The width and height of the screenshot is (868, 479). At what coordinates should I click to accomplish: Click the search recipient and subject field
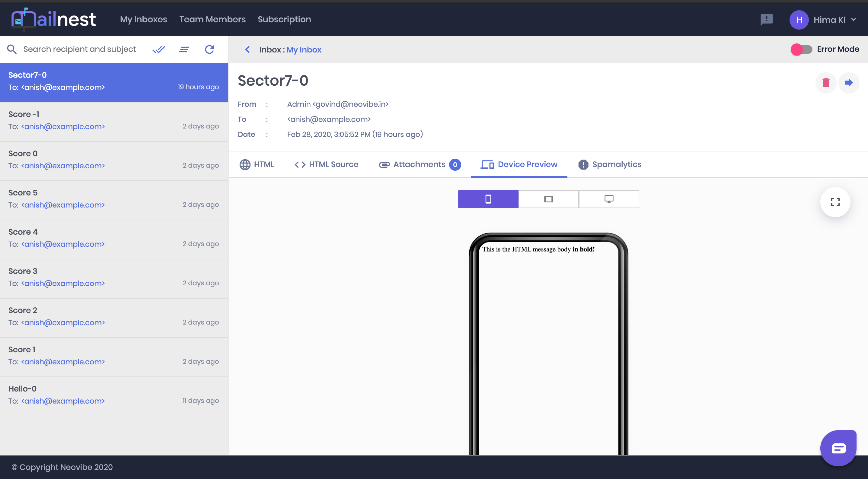tap(79, 49)
